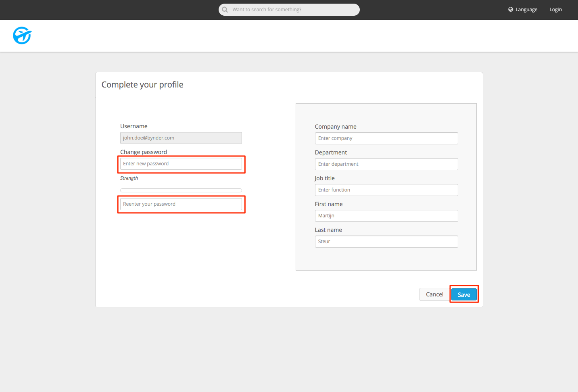This screenshot has height=392, width=578.
Task: Click the Company name label
Action: tap(336, 127)
